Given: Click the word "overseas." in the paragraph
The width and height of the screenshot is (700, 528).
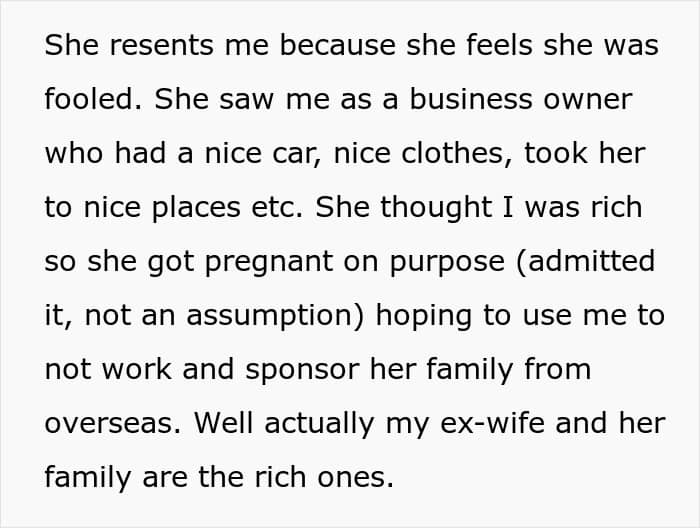Looking at the screenshot, I should click(x=113, y=423).
